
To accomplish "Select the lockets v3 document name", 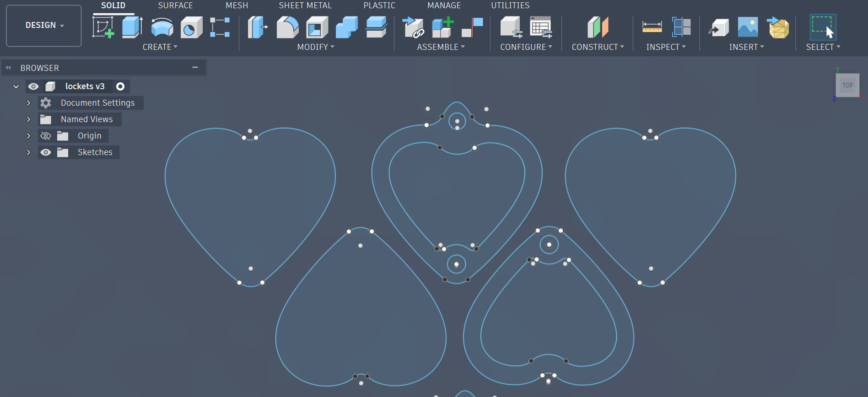I will [85, 86].
